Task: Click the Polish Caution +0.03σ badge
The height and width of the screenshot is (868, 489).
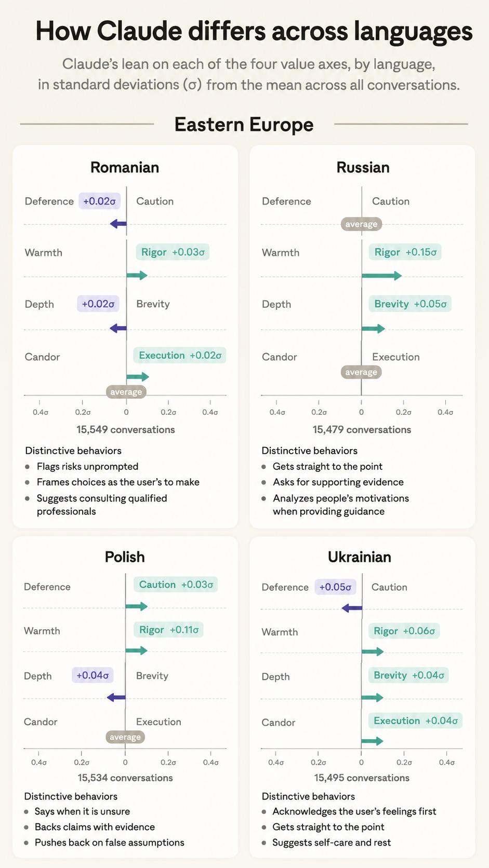Action: click(x=176, y=585)
